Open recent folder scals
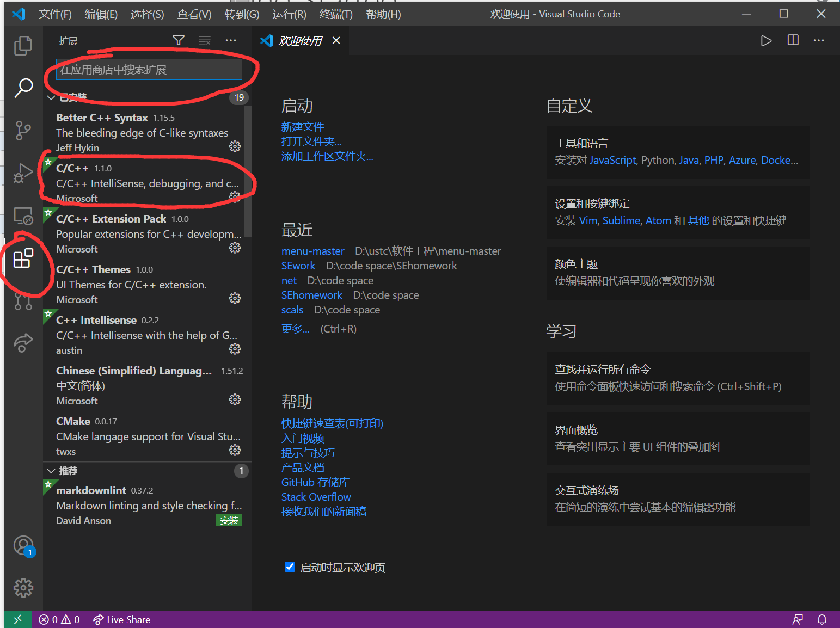This screenshot has width=840, height=628. (292, 310)
